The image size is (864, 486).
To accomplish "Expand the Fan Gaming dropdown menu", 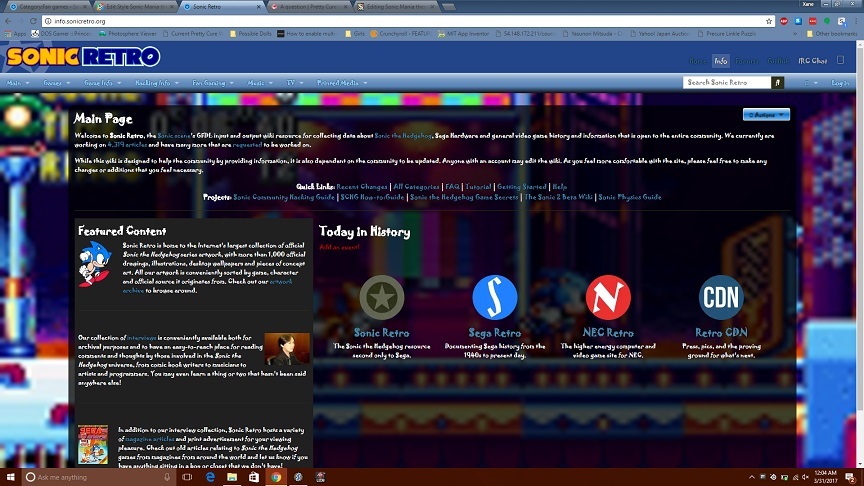I will [213, 83].
